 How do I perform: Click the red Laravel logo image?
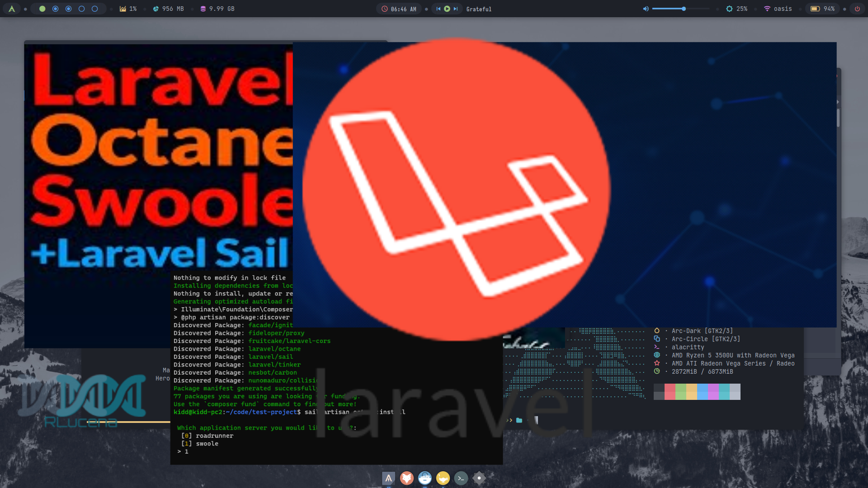(x=457, y=190)
